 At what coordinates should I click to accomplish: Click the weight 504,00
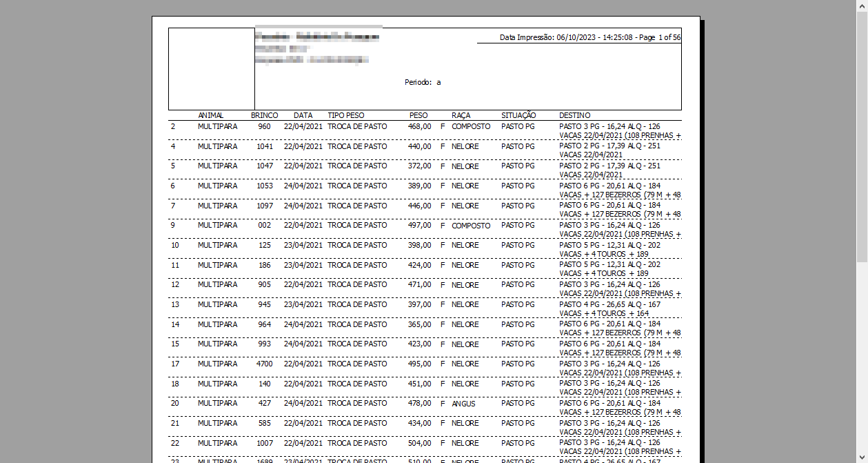pyautogui.click(x=420, y=443)
